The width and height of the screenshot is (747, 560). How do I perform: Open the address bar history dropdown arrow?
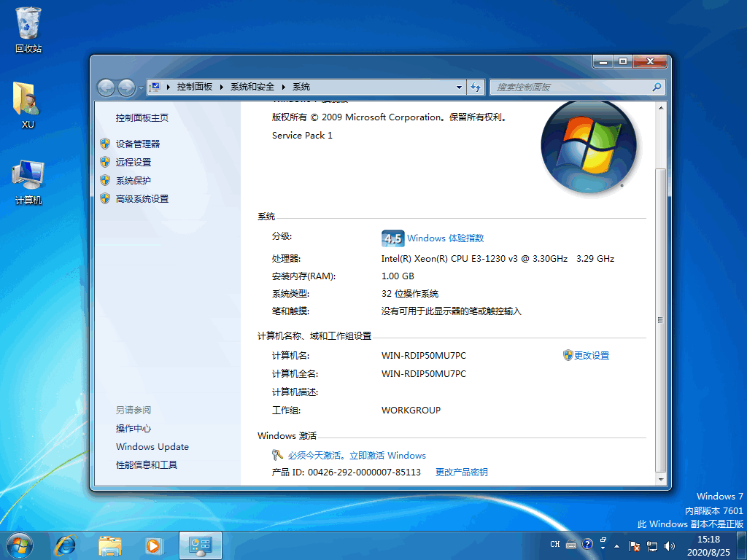tap(459, 87)
